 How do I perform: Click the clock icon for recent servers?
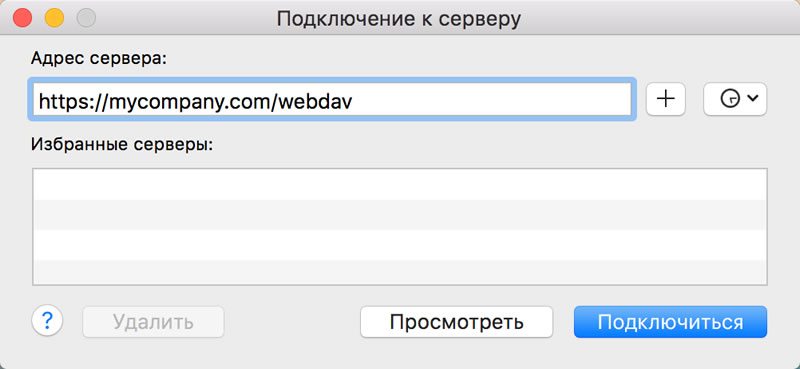(x=730, y=99)
